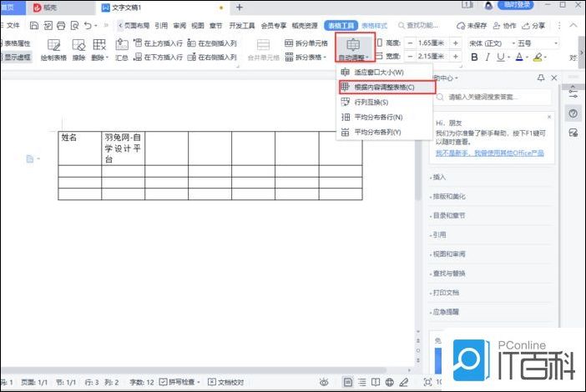This screenshot has height=392, width=586.
Task: Click 合并单元格 merge cells
Action: point(264,50)
